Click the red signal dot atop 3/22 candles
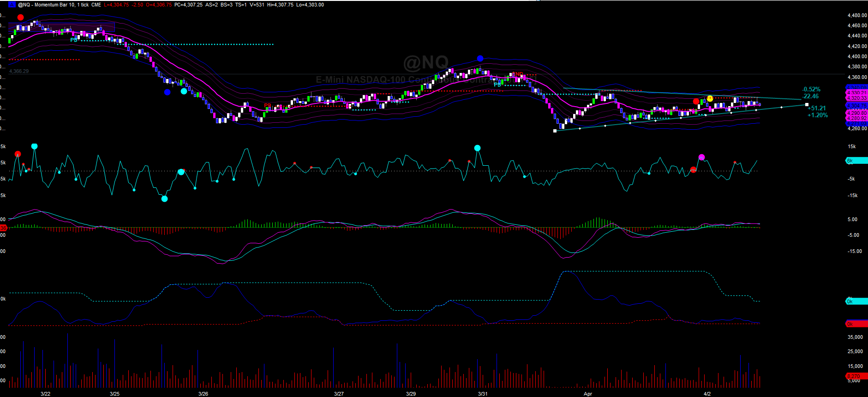 [x=20, y=18]
